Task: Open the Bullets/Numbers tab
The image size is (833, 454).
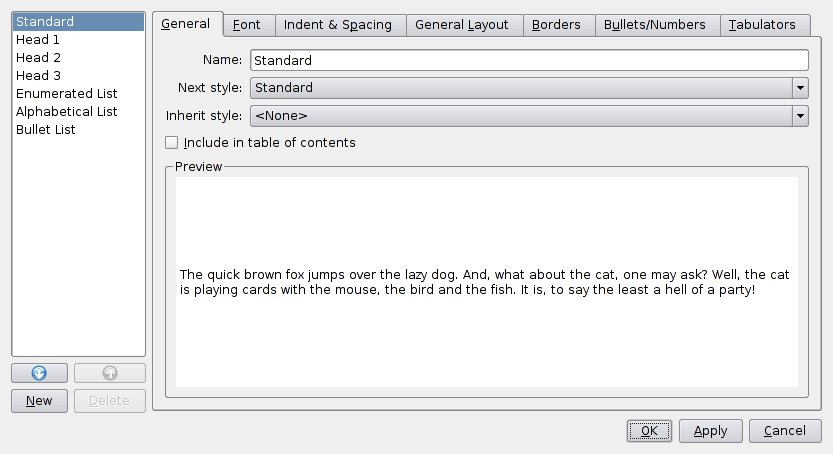Action: 655,25
